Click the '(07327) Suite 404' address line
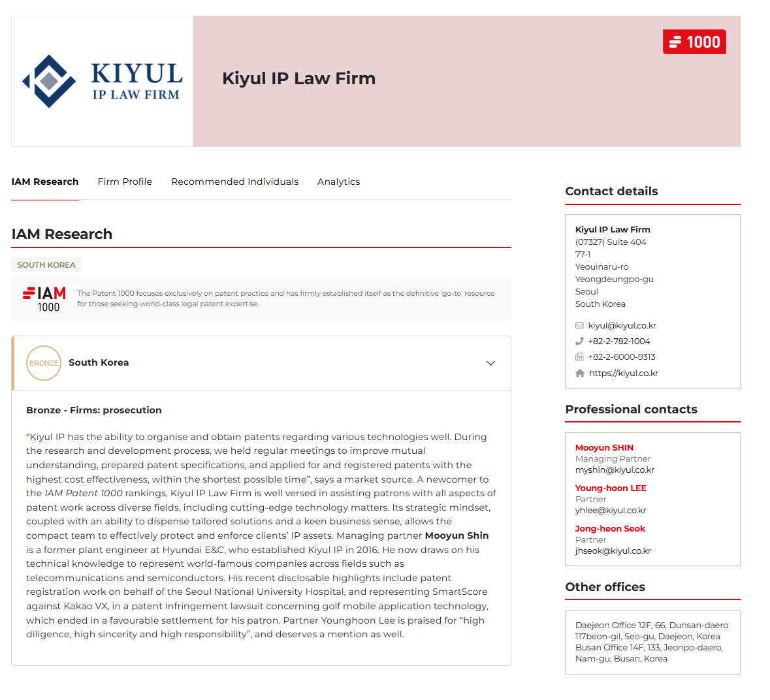 (611, 242)
